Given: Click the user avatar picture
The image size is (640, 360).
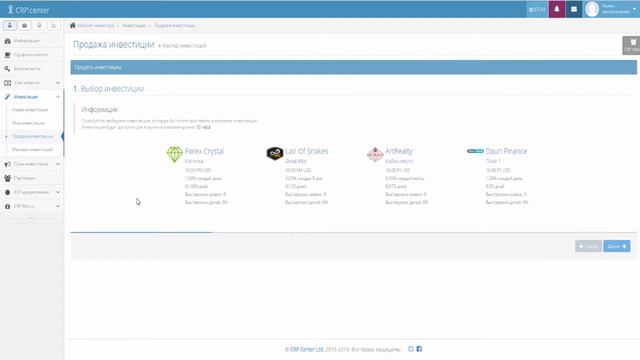Looking at the screenshot, I should (x=592, y=9).
